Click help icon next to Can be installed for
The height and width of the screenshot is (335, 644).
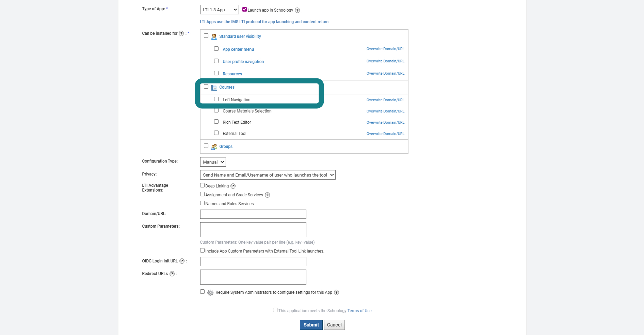181,33
